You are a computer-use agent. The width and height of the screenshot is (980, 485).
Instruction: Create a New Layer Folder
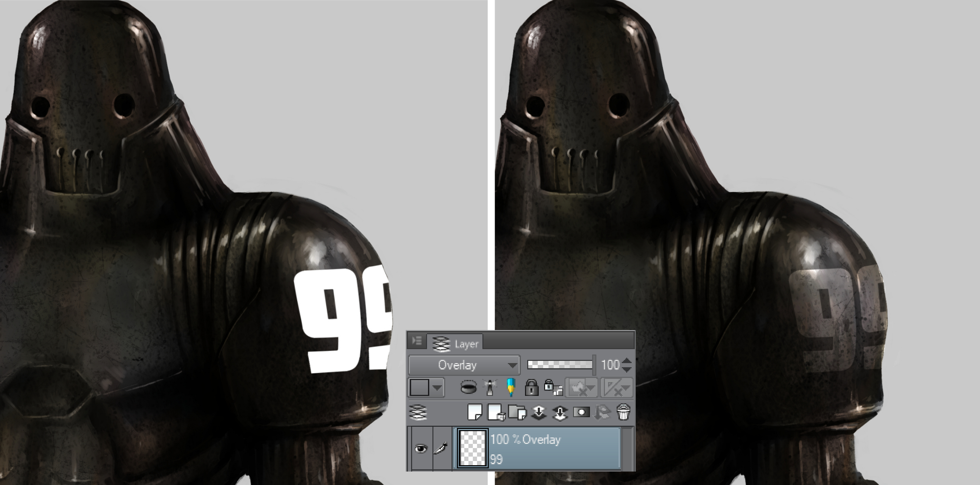pyautogui.click(x=517, y=412)
